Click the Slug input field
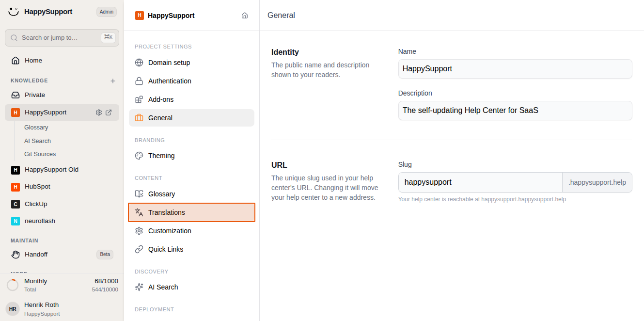Screen dimensions: 644x321 coord(480,182)
